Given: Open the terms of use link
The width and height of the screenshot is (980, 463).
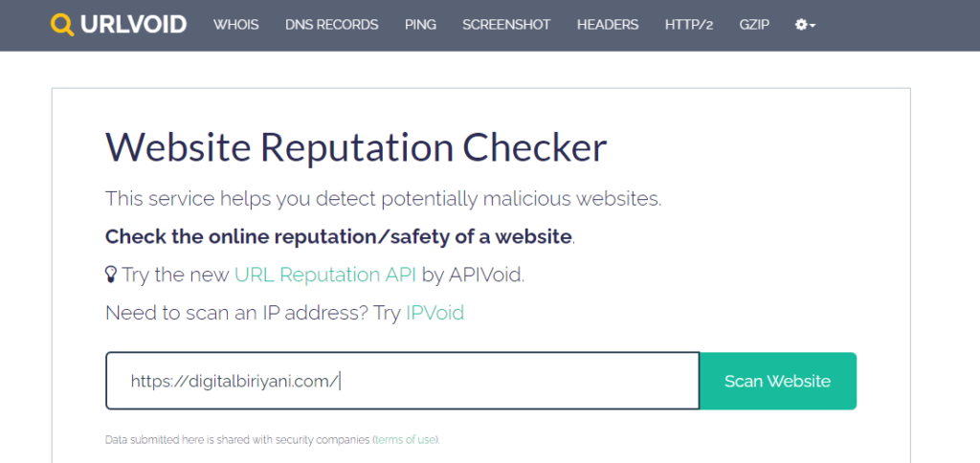Looking at the screenshot, I should (406, 440).
